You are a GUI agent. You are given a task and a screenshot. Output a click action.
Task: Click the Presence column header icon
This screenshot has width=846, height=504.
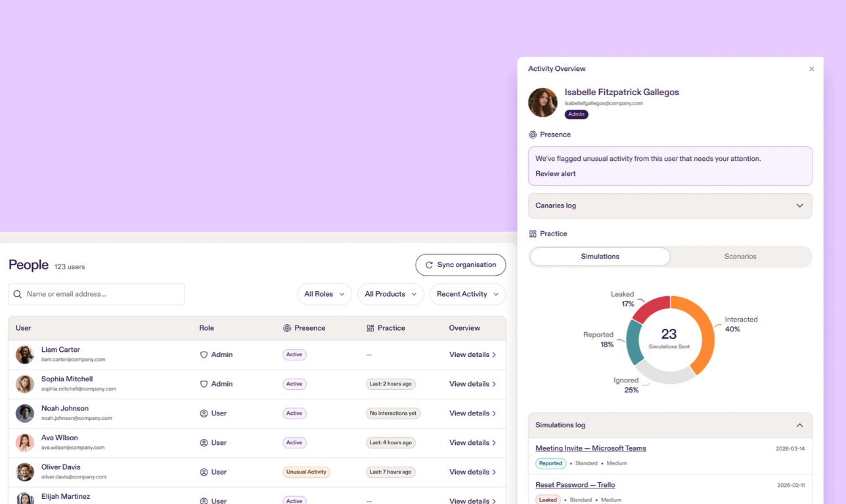287,328
